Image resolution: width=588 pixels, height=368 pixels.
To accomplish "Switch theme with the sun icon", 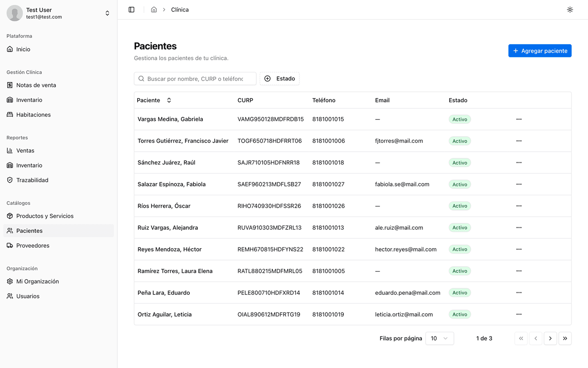I will click(570, 10).
